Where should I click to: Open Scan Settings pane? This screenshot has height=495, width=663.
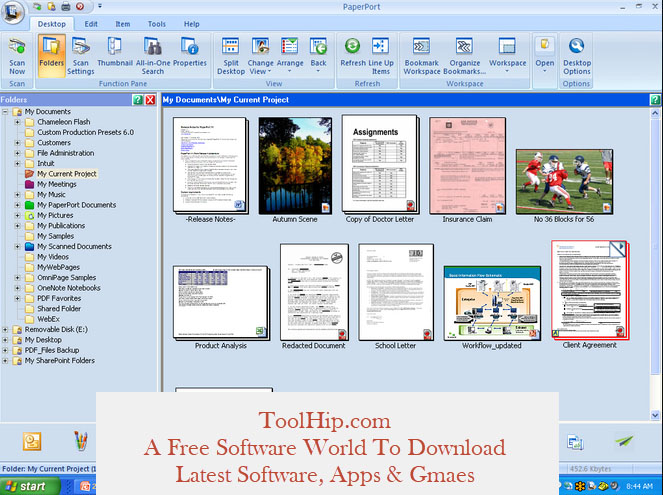point(80,56)
